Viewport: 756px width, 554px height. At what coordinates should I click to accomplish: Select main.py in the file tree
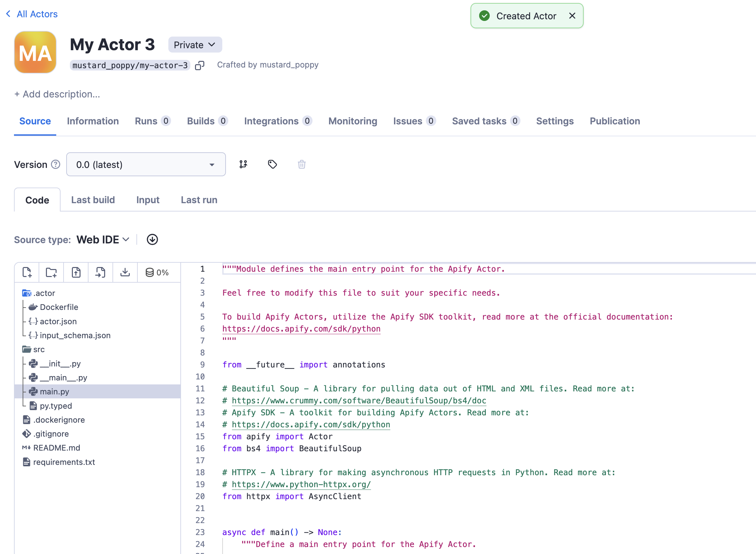pos(54,391)
